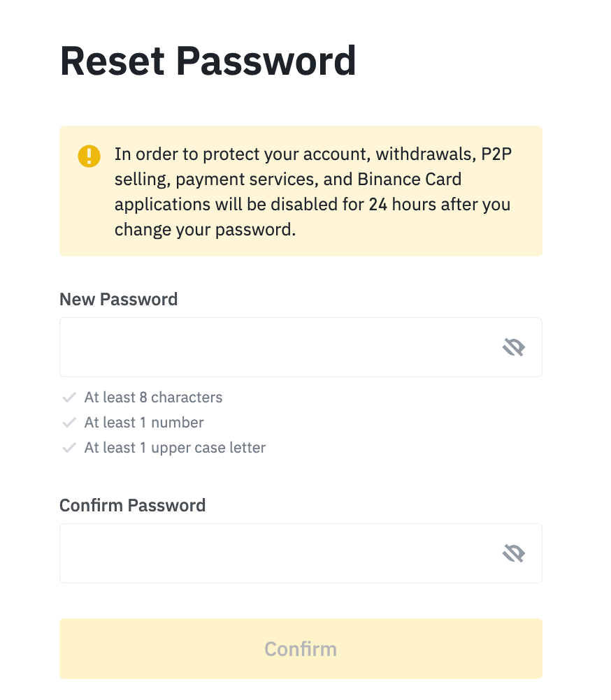Viewport: 611px width, 700px height.
Task: Focus the Confirm Password input field
Action: click(280, 553)
